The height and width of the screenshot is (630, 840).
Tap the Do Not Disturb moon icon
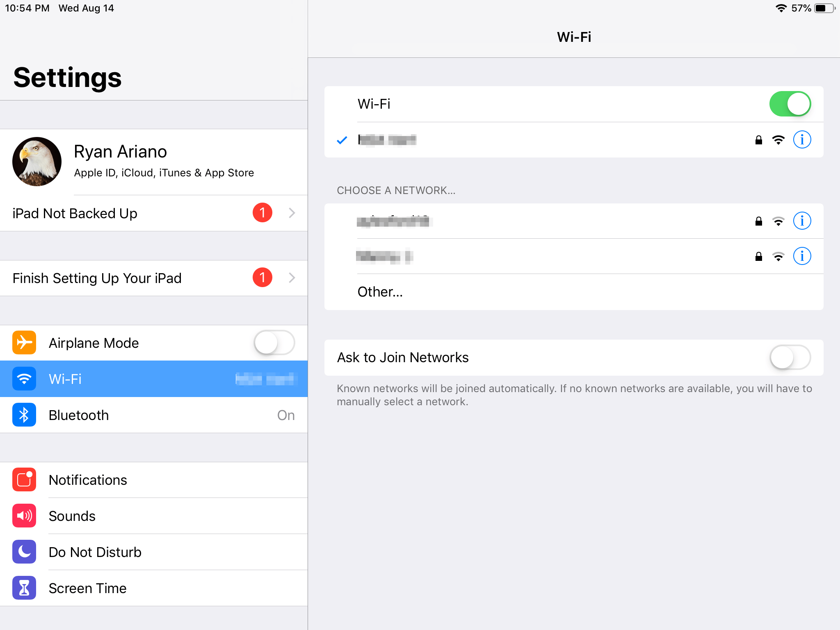click(24, 552)
